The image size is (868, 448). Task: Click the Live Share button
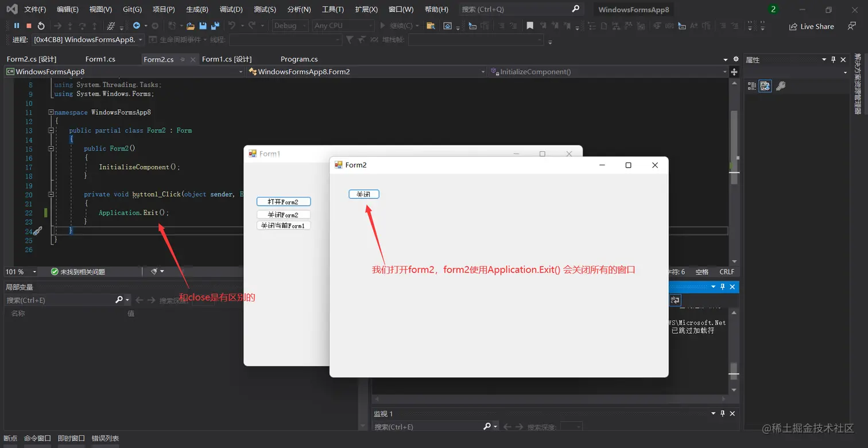[812, 26]
